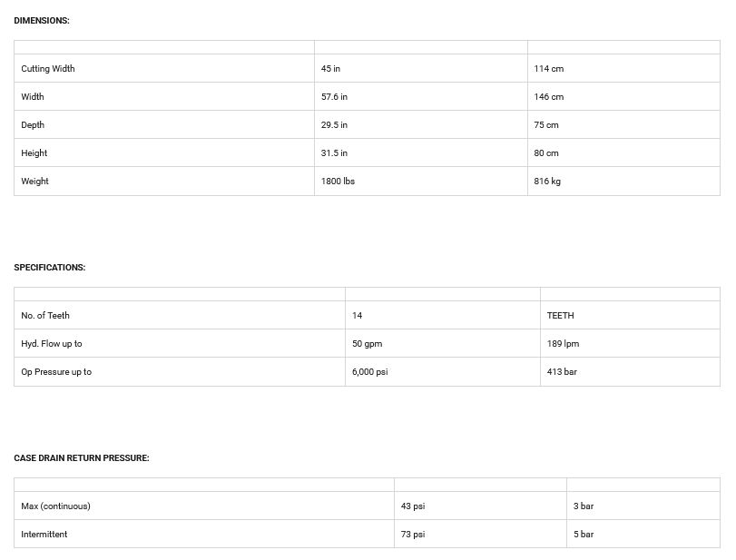Select the 816 kg weight value
Image resolution: width=736 pixels, height=560 pixels.
coord(547,182)
